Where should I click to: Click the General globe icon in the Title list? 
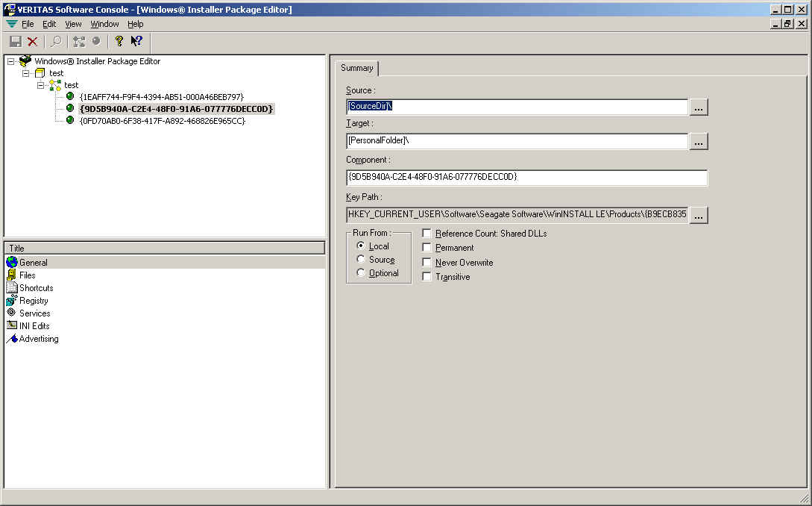pos(11,263)
